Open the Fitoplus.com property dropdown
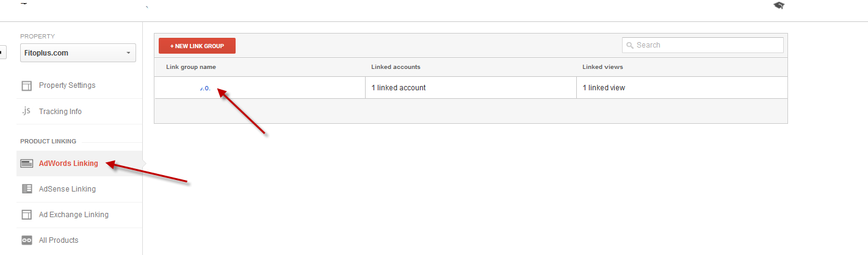This screenshot has height=255, width=868. click(x=78, y=53)
